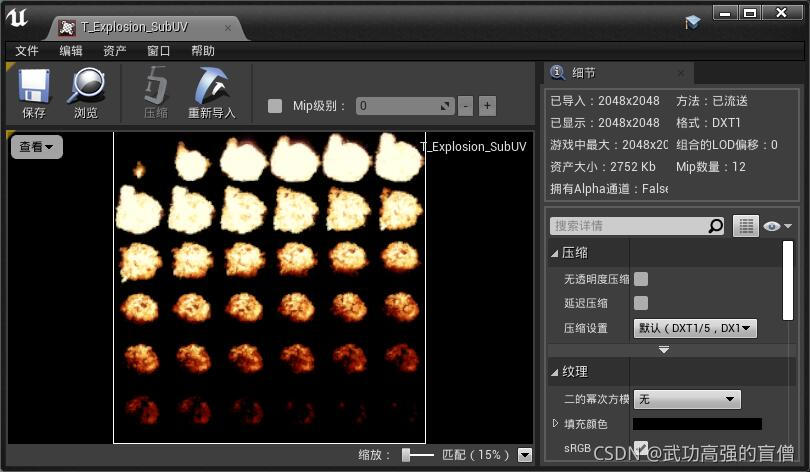
Task: Decrease Mip level with minus button
Action: [x=465, y=106]
